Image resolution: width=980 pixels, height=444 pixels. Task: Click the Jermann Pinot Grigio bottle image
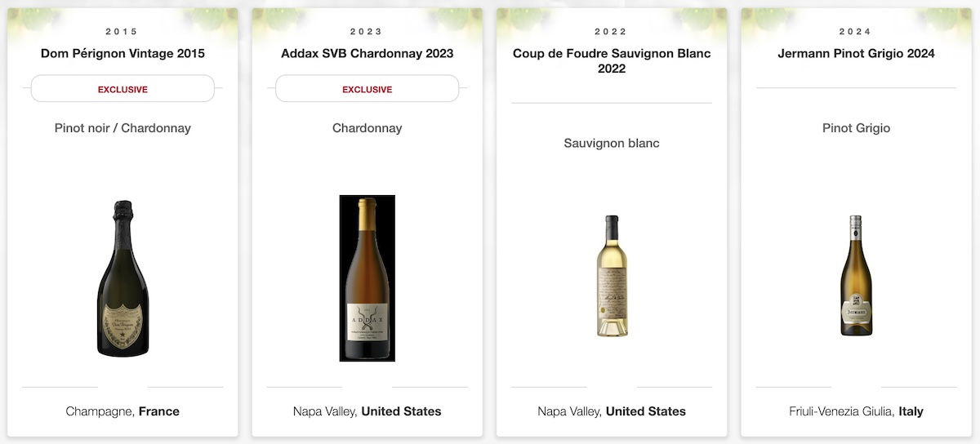(856, 276)
